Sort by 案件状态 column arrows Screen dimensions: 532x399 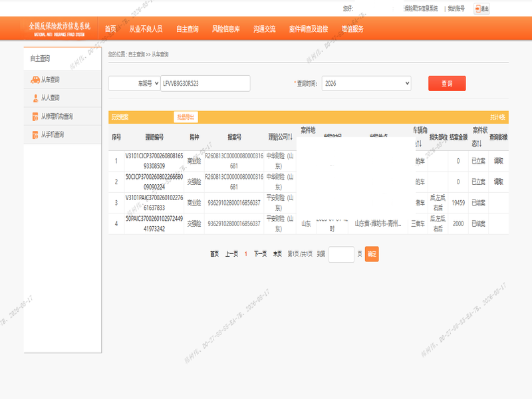pos(479,144)
